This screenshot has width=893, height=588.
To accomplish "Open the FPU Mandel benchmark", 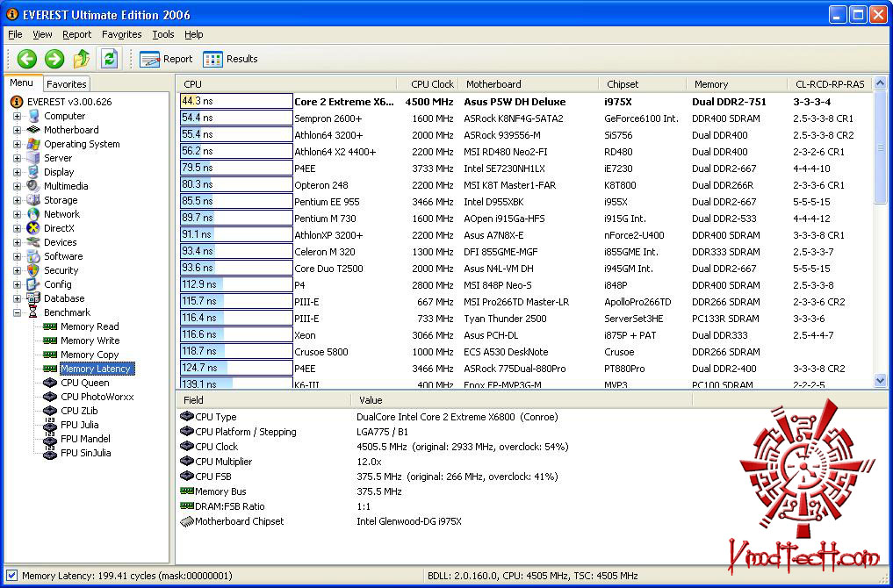I will (x=85, y=439).
